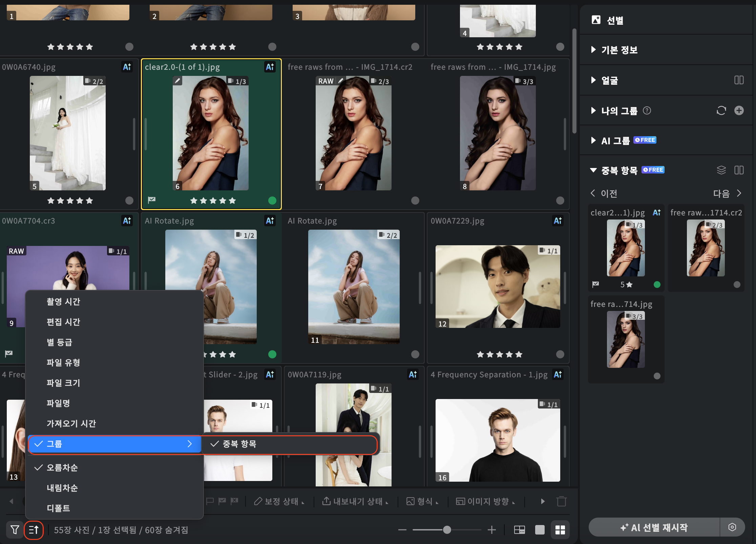Select 파일명 in sort menu
756x544 pixels.
pyautogui.click(x=58, y=403)
